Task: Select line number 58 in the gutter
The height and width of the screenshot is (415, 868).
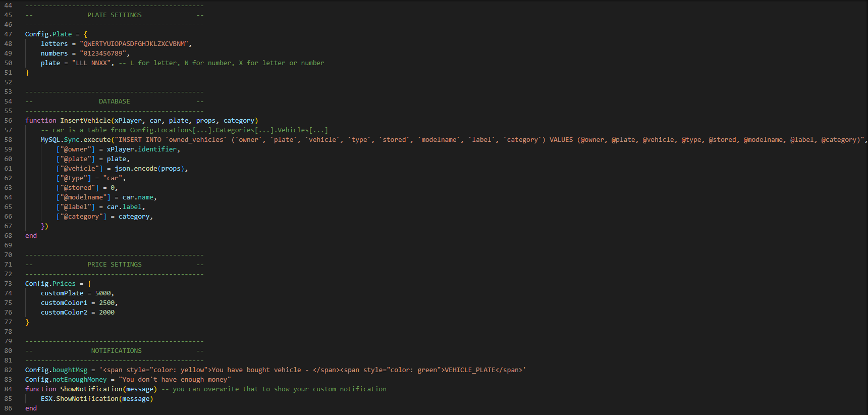Action: coord(8,140)
